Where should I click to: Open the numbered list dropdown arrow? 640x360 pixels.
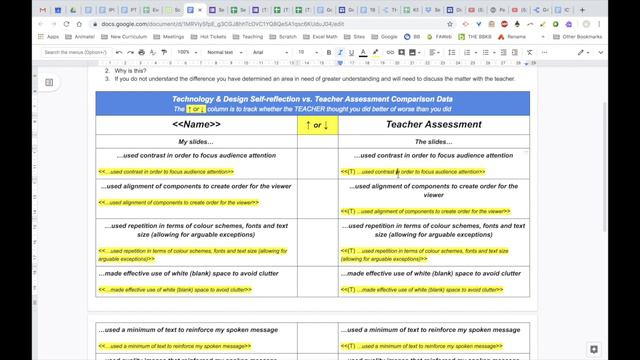476,53
